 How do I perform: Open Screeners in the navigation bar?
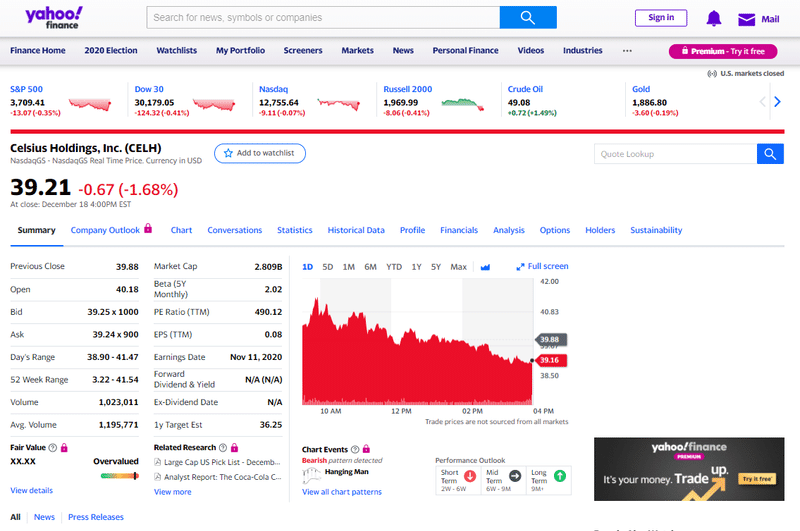tap(303, 50)
